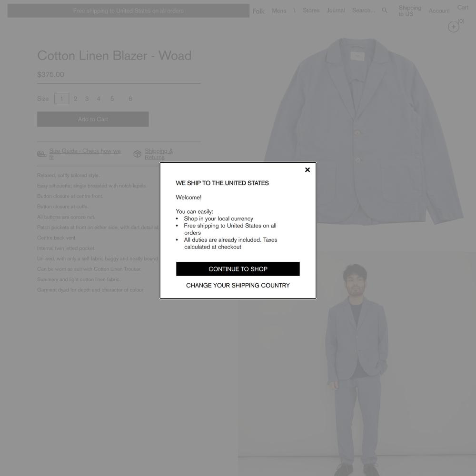Select size 6
The height and width of the screenshot is (476, 476).
point(130,99)
